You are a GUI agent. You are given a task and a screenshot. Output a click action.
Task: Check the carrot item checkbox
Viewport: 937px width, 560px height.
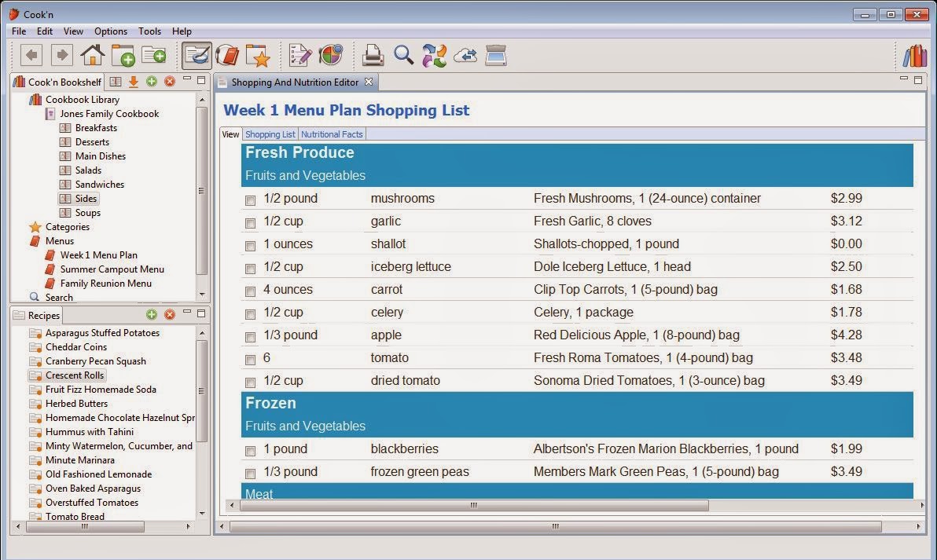(x=251, y=291)
